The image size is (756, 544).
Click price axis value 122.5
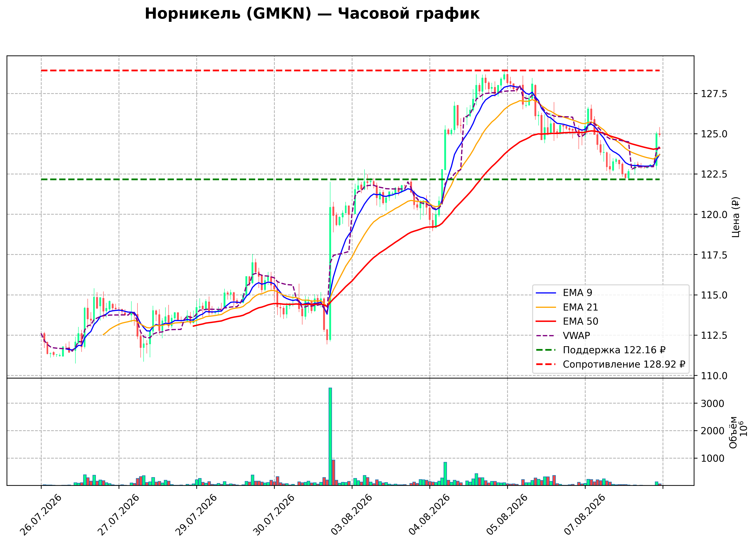714,174
